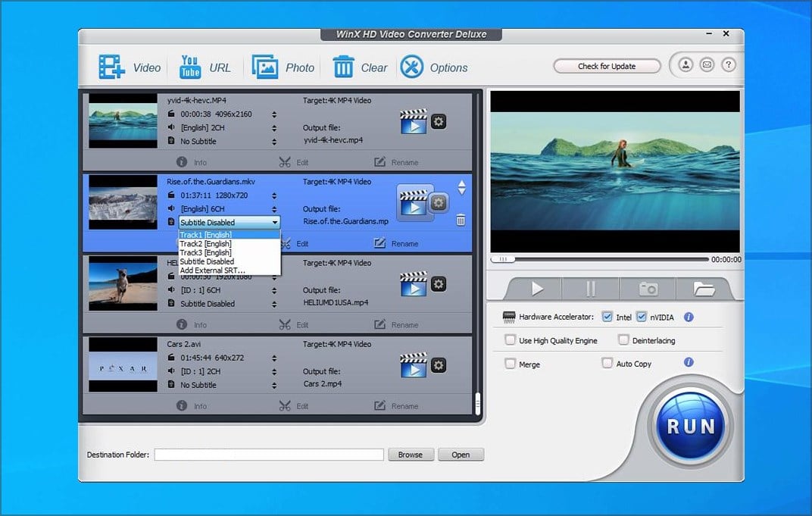Change subtitle setting for Cars 2.avi

tap(274, 385)
